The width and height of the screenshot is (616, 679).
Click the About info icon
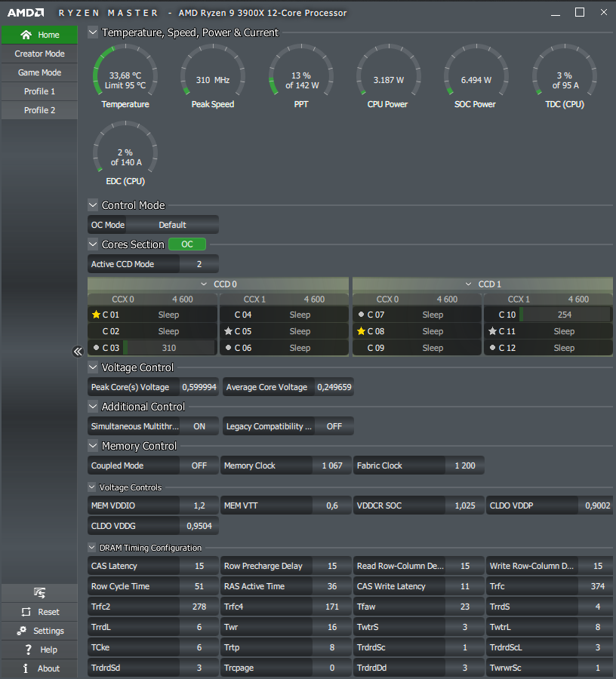(26, 668)
